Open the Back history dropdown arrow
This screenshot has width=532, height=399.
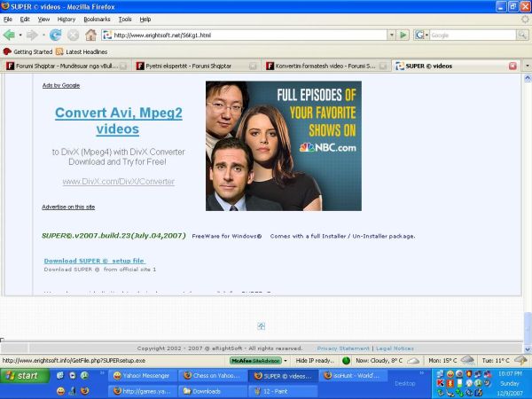tap(20, 35)
